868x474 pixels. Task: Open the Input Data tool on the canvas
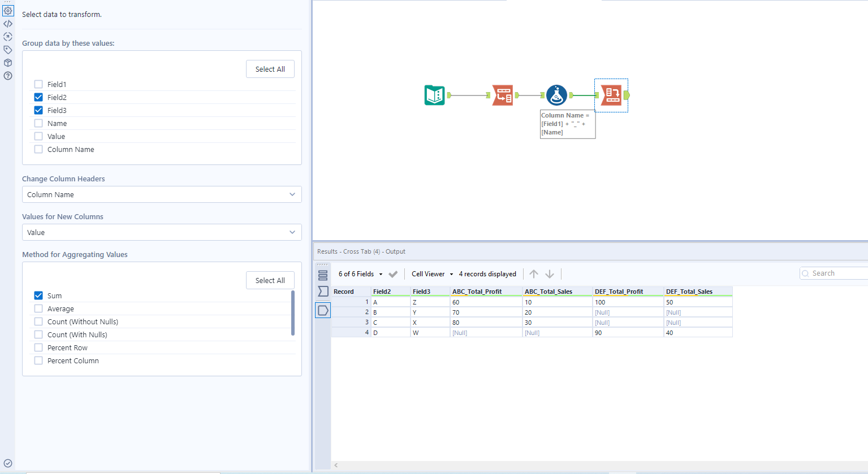click(434, 95)
